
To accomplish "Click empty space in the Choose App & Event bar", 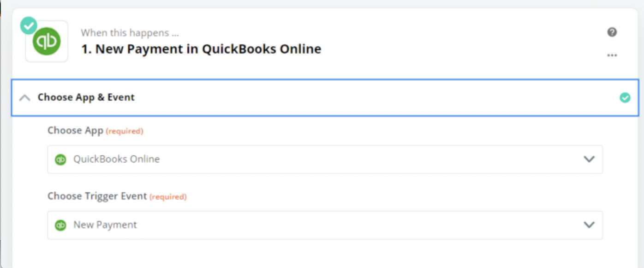I will [369, 97].
